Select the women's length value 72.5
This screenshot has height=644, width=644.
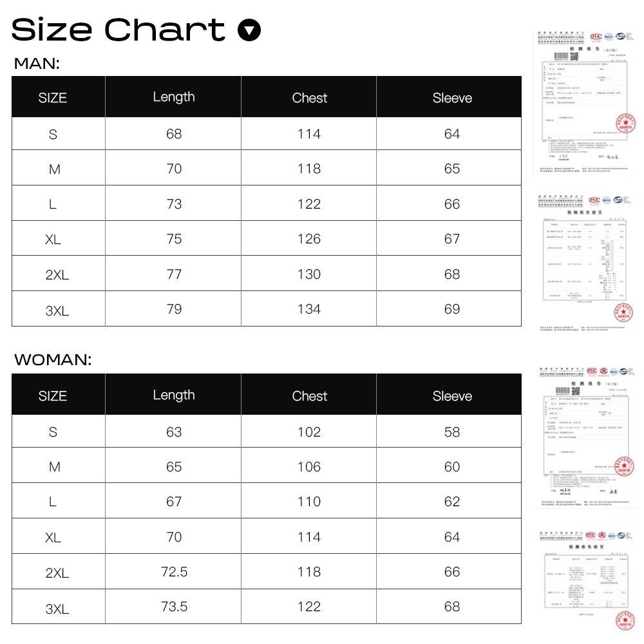click(x=174, y=572)
